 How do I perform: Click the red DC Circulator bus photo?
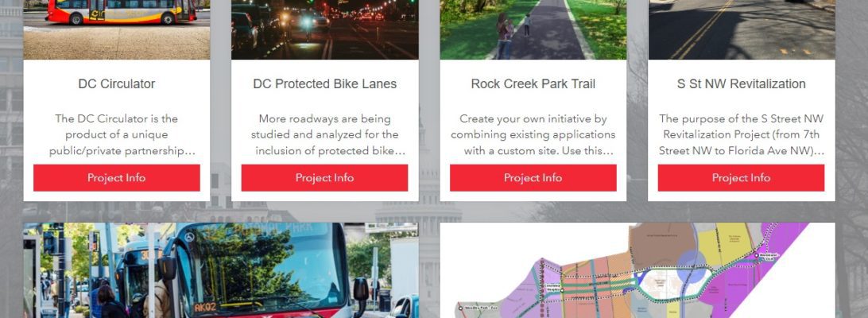(x=117, y=29)
